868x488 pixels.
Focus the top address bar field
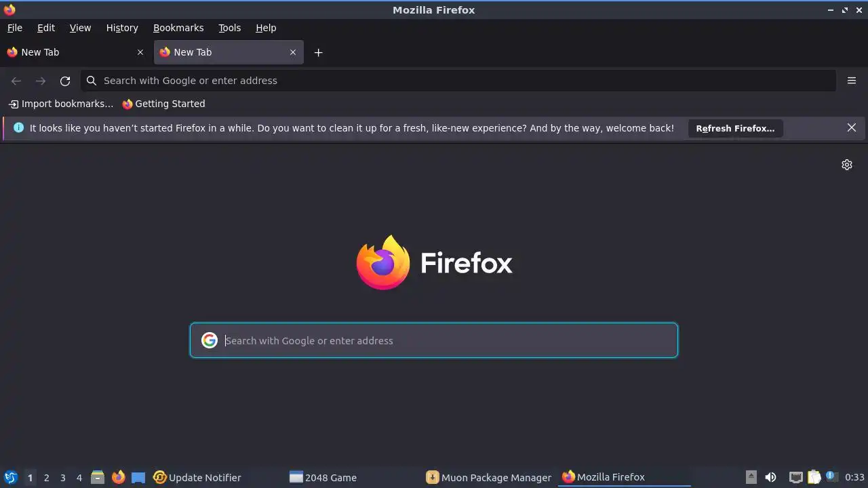(458, 81)
